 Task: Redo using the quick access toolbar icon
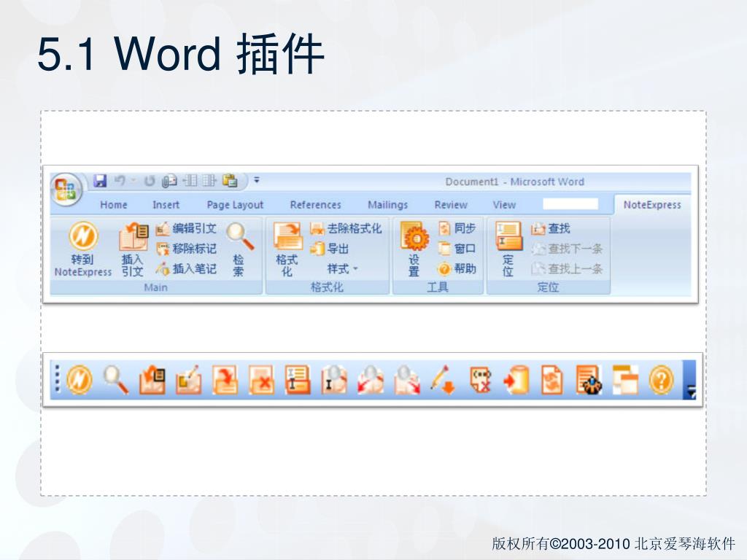point(150,181)
